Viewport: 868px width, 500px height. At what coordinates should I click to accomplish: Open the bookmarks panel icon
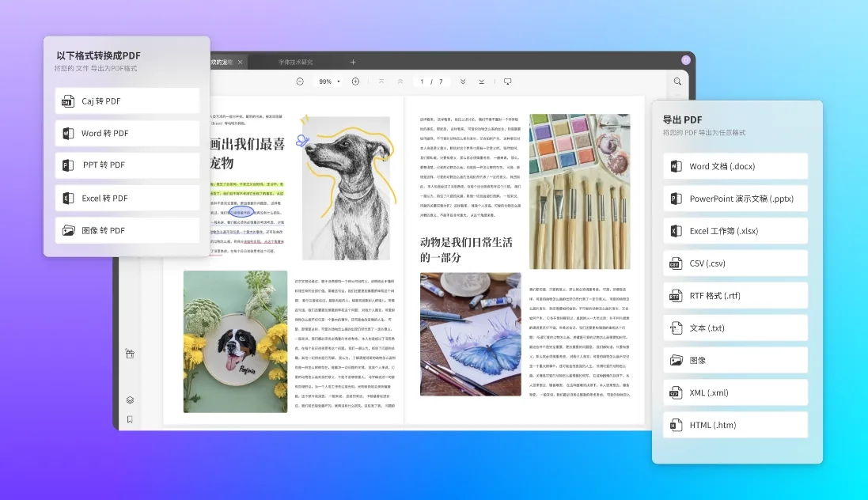tap(130, 419)
